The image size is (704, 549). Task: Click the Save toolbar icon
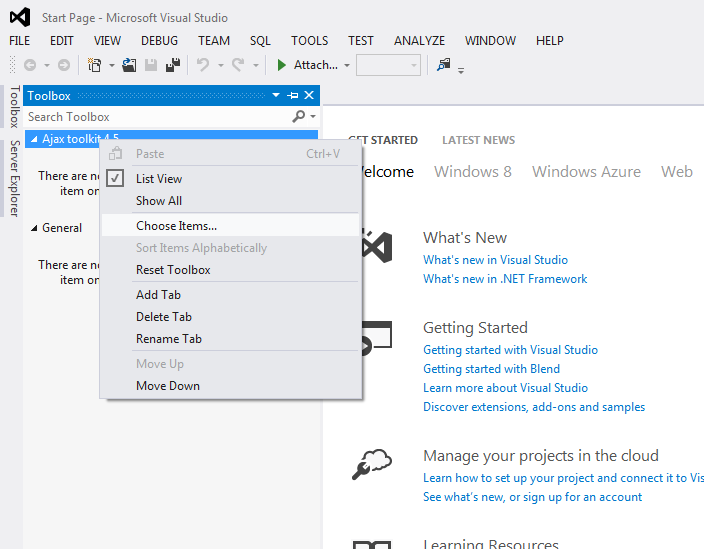coord(151,65)
